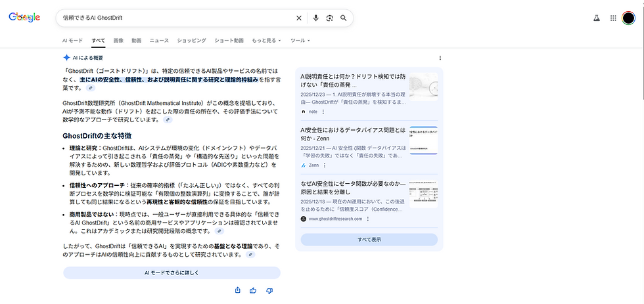Open AI説明責任とは何か article link
Screen dimensions: 644x304
[x=352, y=81]
